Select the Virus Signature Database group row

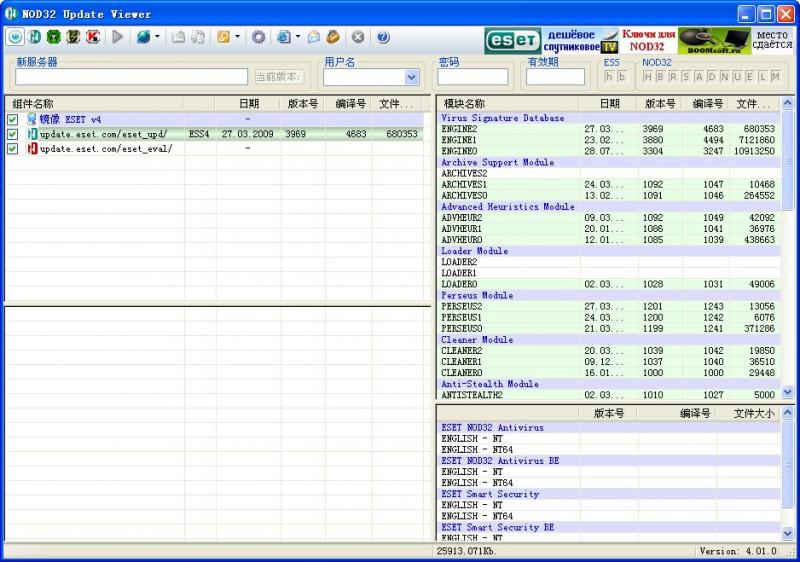tap(609, 118)
